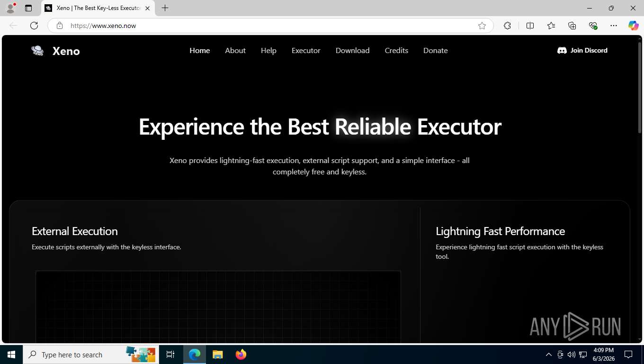Navigate to the Executor page
The height and width of the screenshot is (364, 644).
(x=306, y=50)
